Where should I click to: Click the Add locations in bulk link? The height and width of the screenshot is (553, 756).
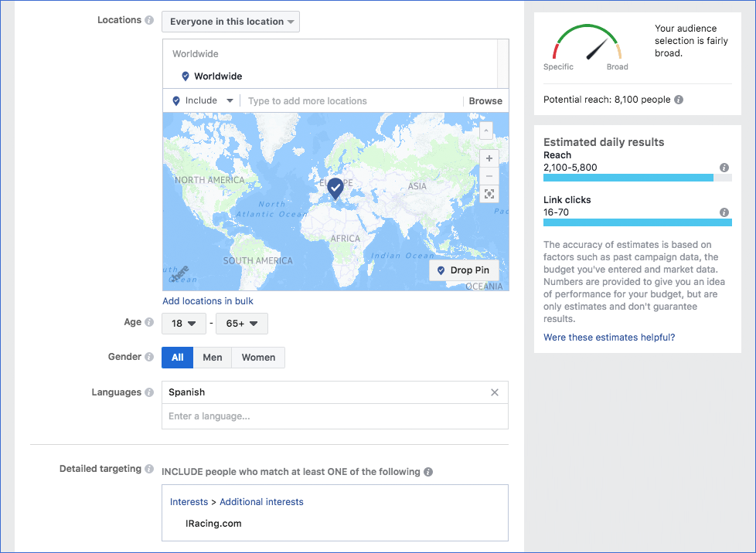(x=208, y=301)
